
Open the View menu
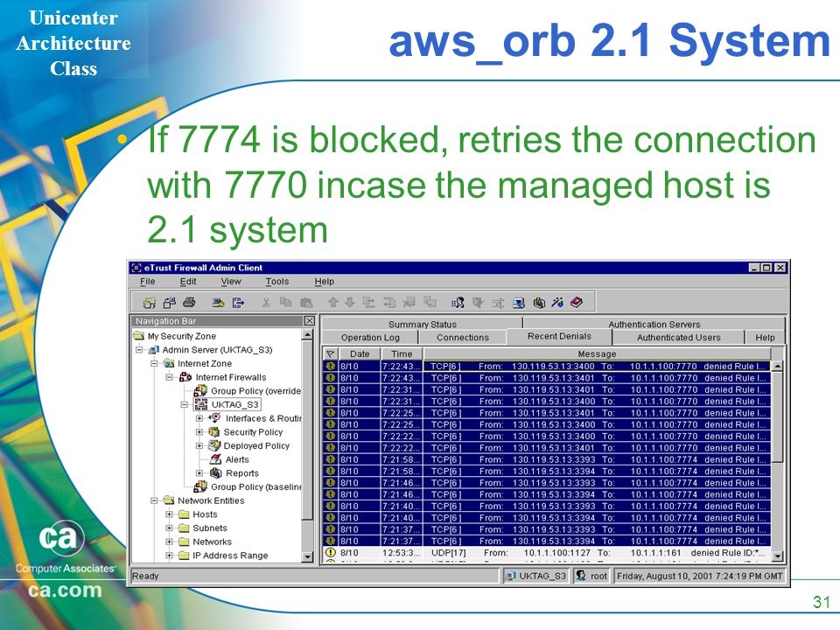[x=231, y=281]
